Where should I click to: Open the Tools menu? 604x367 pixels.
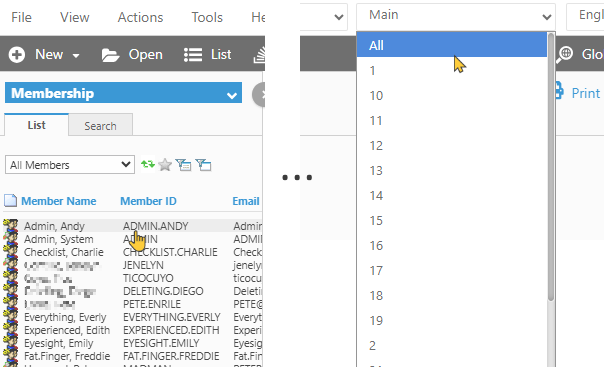(207, 17)
